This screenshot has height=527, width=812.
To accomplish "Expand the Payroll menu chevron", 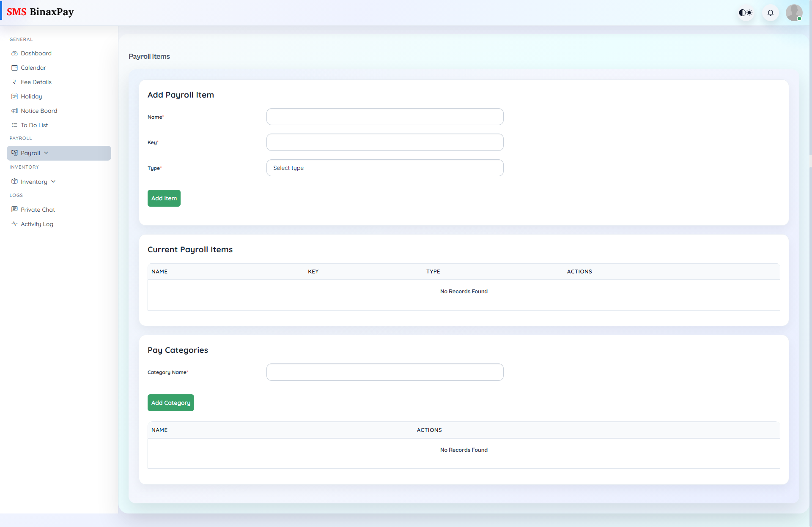I will (47, 153).
